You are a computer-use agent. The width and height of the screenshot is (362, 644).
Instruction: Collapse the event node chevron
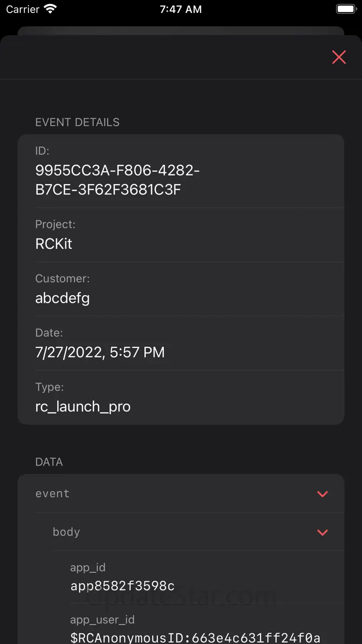[323, 494]
